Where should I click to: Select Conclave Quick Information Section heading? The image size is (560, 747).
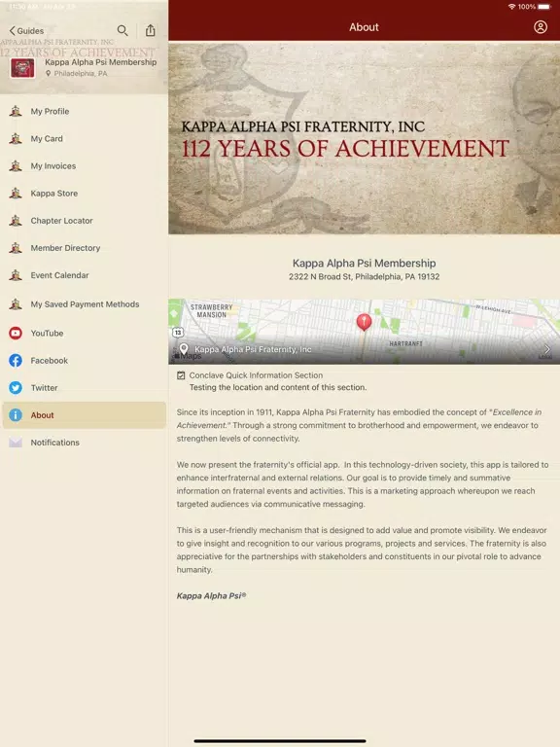256,375
